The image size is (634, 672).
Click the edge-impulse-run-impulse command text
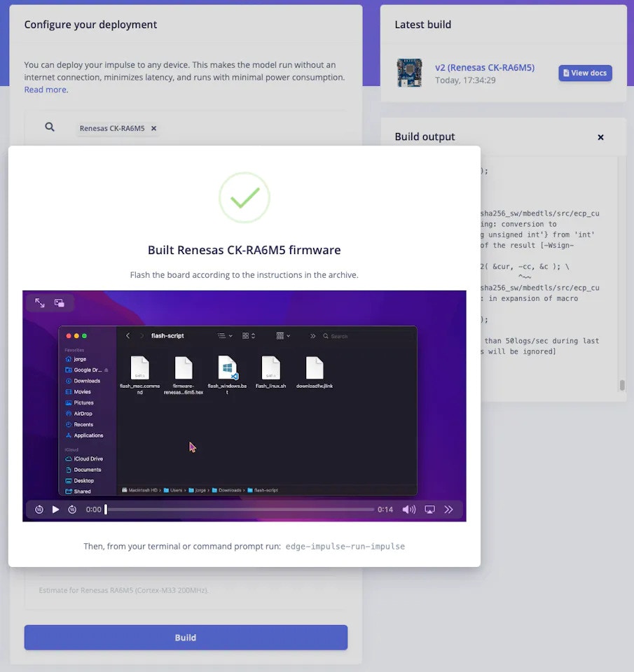point(345,547)
